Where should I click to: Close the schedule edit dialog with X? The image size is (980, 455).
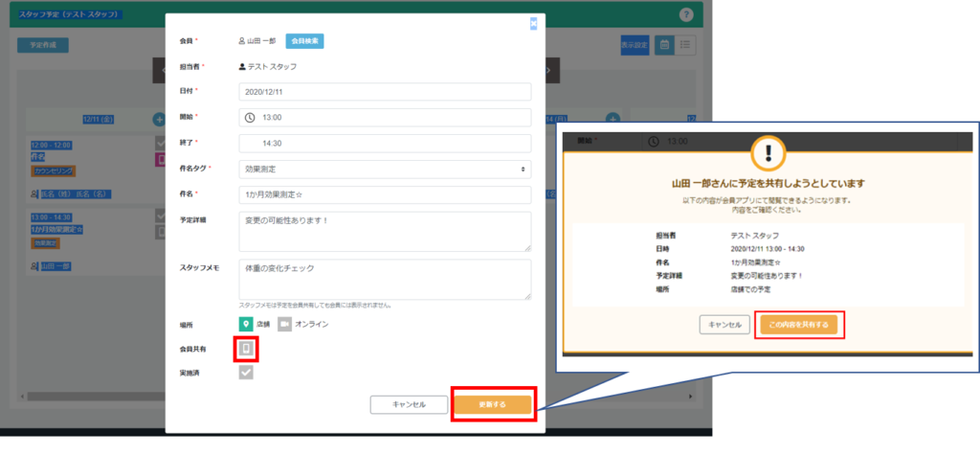pyautogui.click(x=533, y=24)
